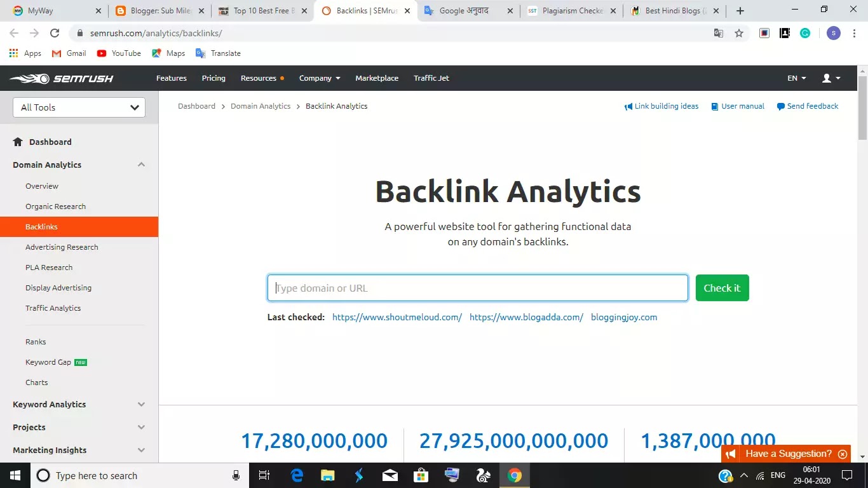Open Traffic Analytics in the sidebar
Viewport: 868px width, 488px height.
tap(53, 308)
